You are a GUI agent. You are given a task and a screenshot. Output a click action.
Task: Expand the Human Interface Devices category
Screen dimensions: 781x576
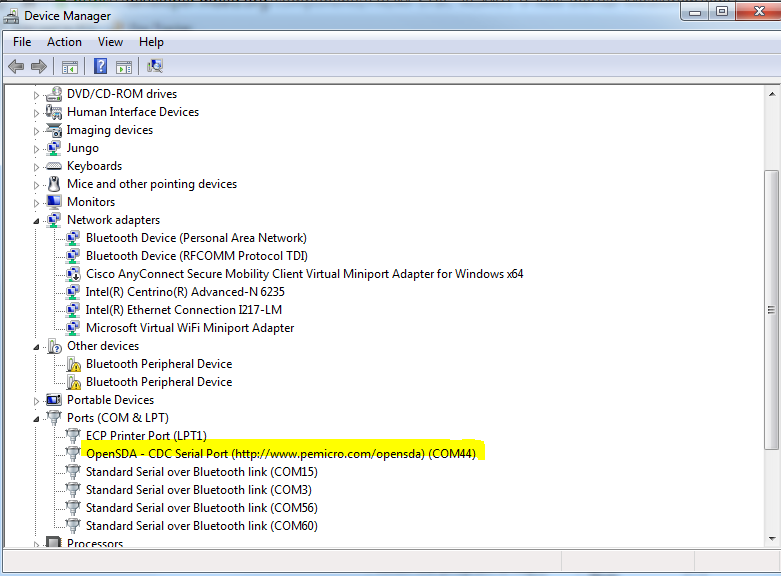(38, 112)
